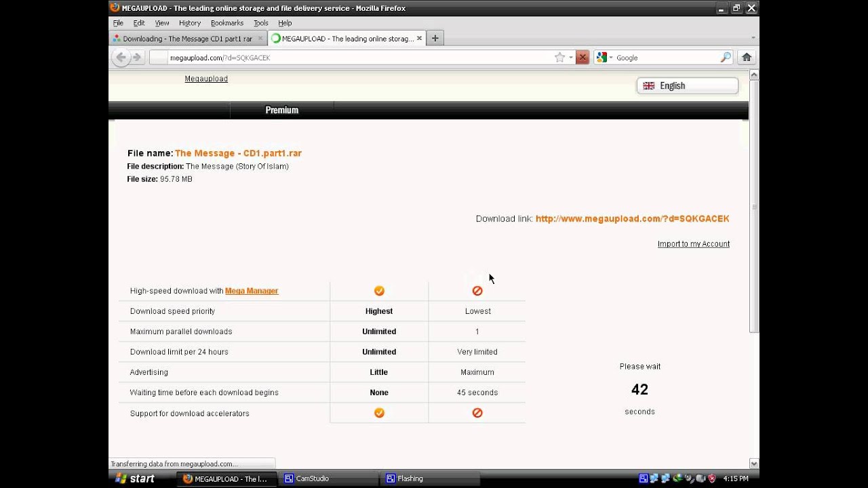Click the Megaupload link at page top
The width and height of the screenshot is (868, 488).
(206, 79)
